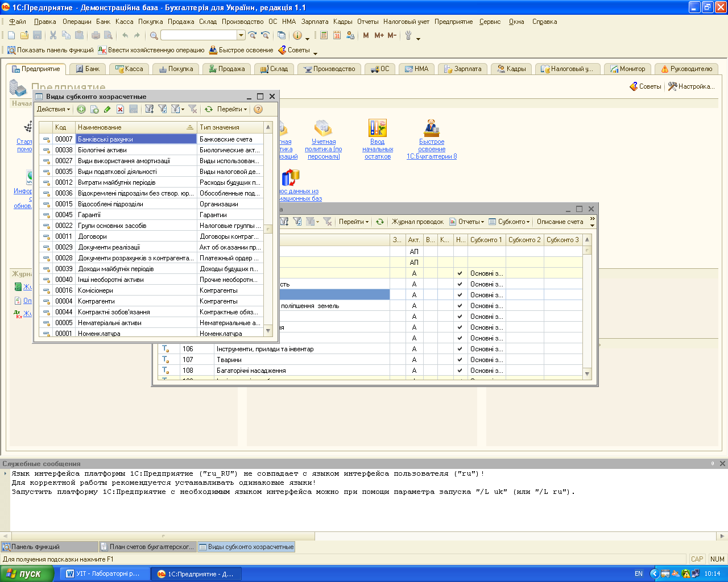Click the M+ memory add button
This screenshot has height=582, width=728.
pos(379,35)
